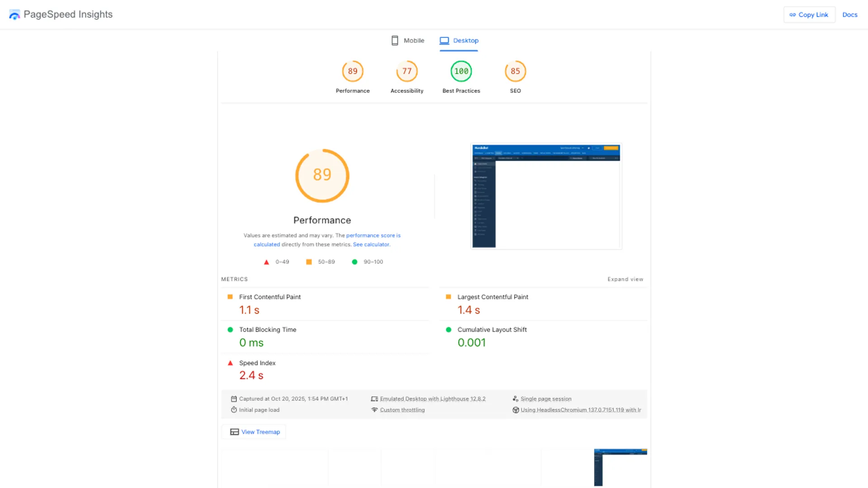The image size is (868, 488).
Task: Click the red triangle icon beside Speed Index
Action: pyautogui.click(x=231, y=363)
